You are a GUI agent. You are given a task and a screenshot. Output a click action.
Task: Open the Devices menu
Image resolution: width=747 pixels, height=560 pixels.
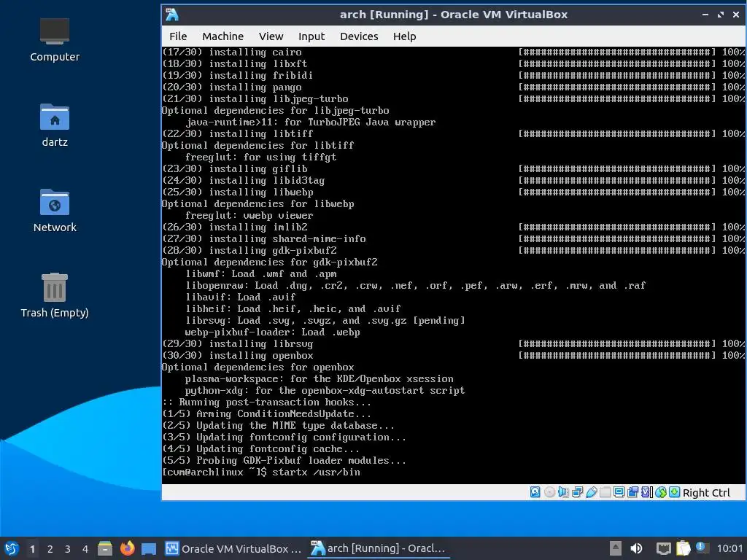tap(359, 36)
